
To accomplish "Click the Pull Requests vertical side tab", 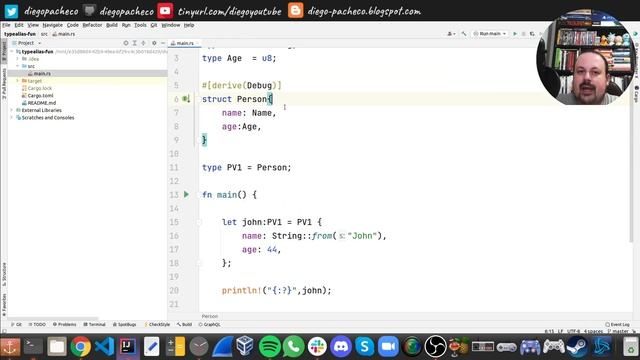I will tap(4, 83).
